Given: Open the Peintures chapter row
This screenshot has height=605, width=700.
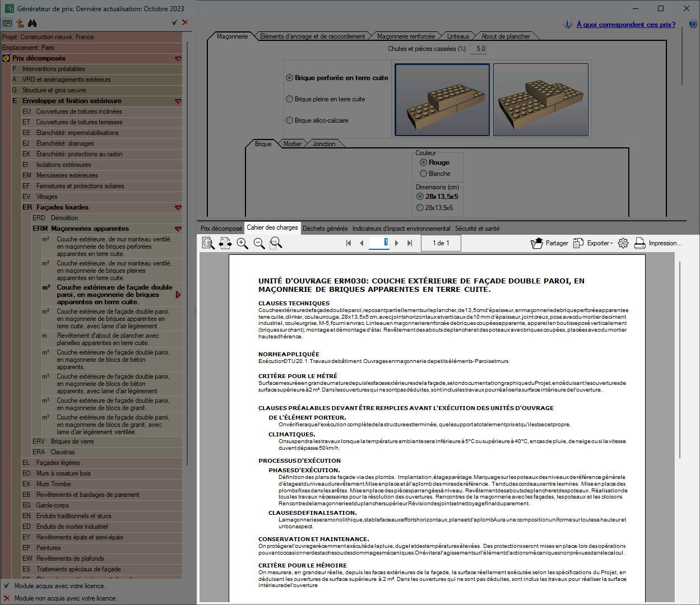Looking at the screenshot, I should [x=102, y=548].
